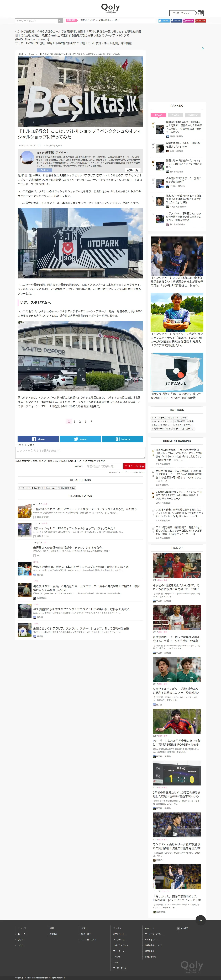Click the AdChoices icon above the article
Screen dimensions: 221x980
(203, 48)
